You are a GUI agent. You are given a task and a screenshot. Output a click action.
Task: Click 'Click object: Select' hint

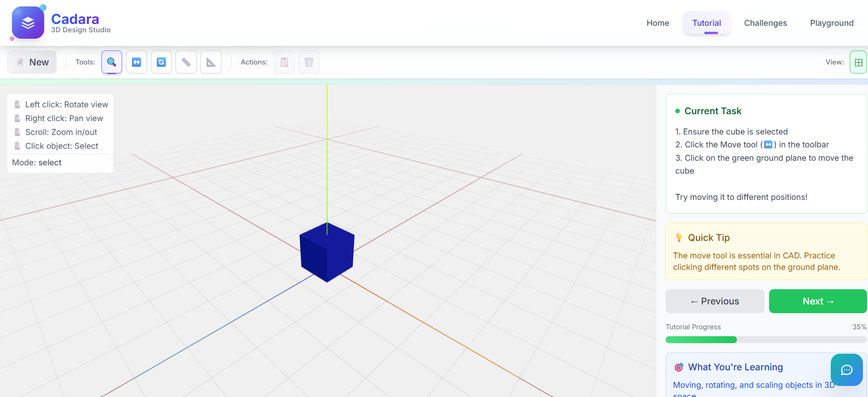pyautogui.click(x=62, y=146)
